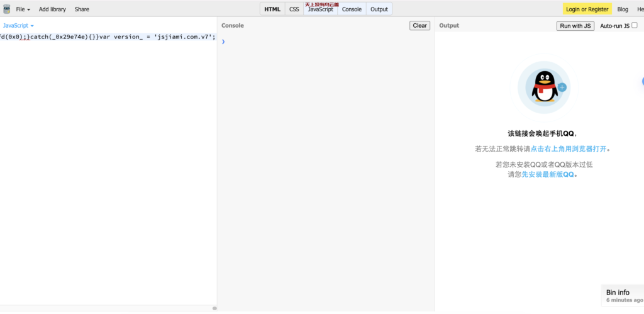Enable the Auto-run JS checkbox

pyautogui.click(x=635, y=25)
